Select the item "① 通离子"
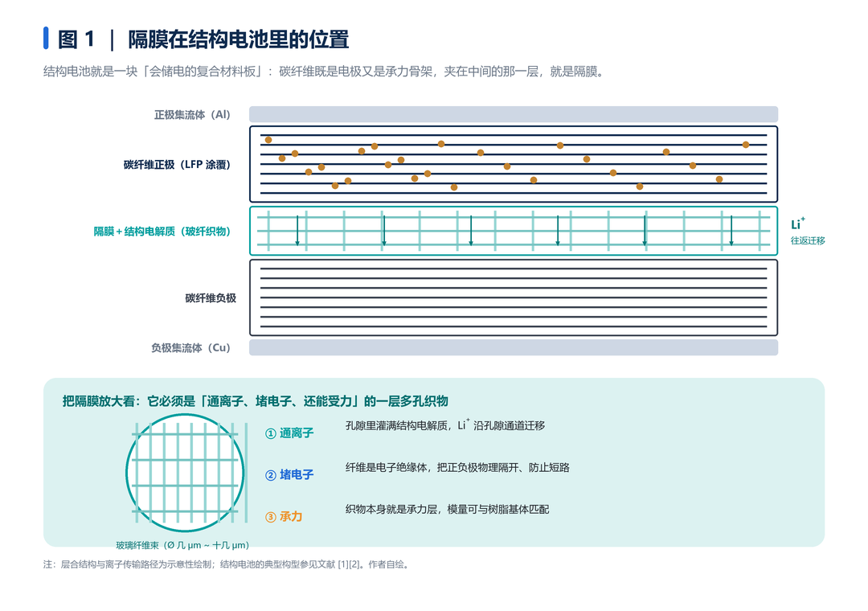The height and width of the screenshot is (611, 868). [289, 433]
